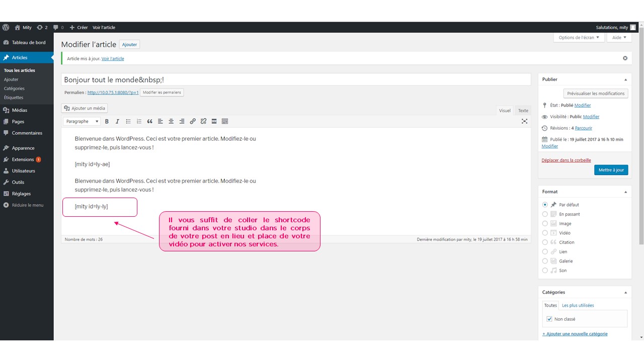Click the Ajouter button beside title
The height and width of the screenshot is (362, 644).
[x=130, y=45]
